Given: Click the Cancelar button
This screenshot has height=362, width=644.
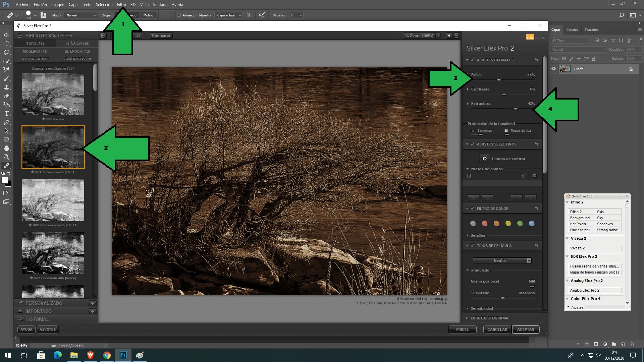Looking at the screenshot, I should 497,329.
